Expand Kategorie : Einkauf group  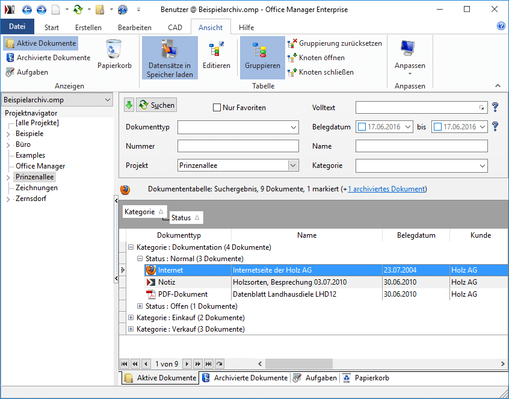pyautogui.click(x=131, y=318)
